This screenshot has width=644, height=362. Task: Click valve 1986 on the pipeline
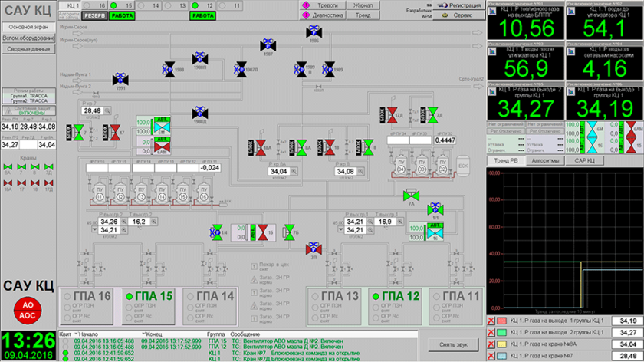(313, 31)
